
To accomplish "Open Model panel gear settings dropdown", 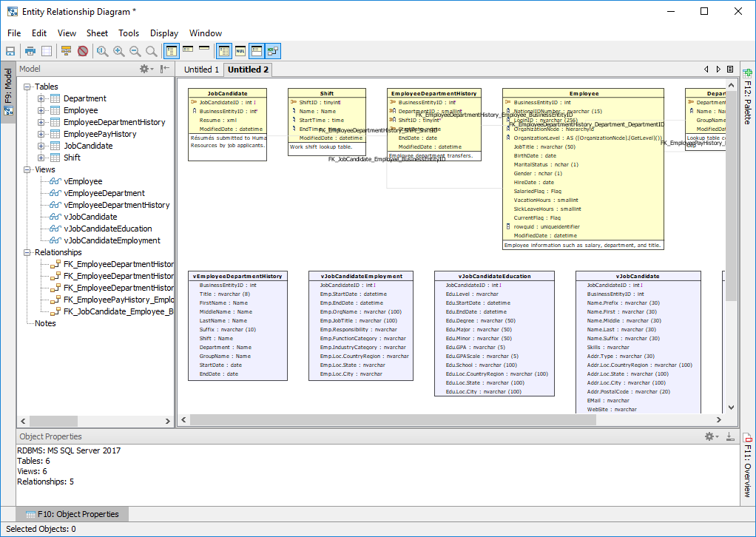I will point(146,69).
